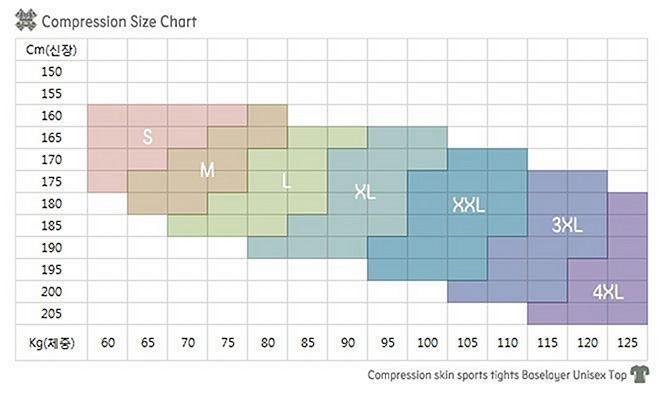Click the Kg weight header cell
This screenshot has height=393, width=664.
[x=52, y=342]
